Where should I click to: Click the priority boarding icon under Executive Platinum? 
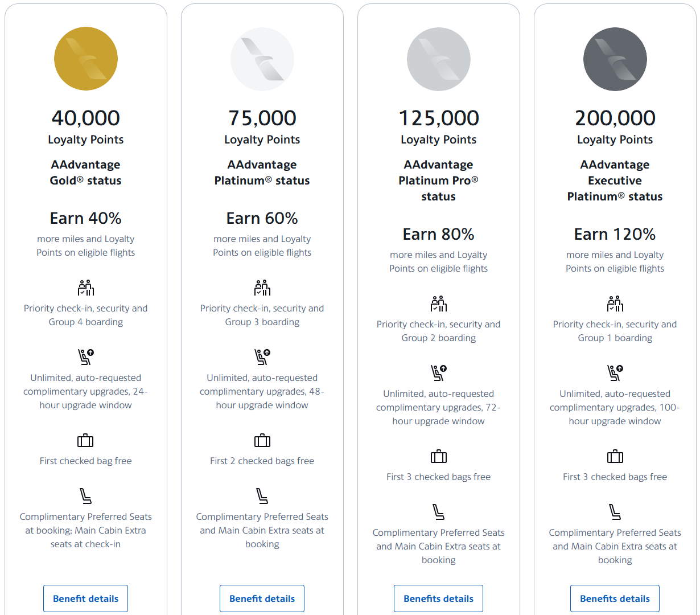[615, 304]
